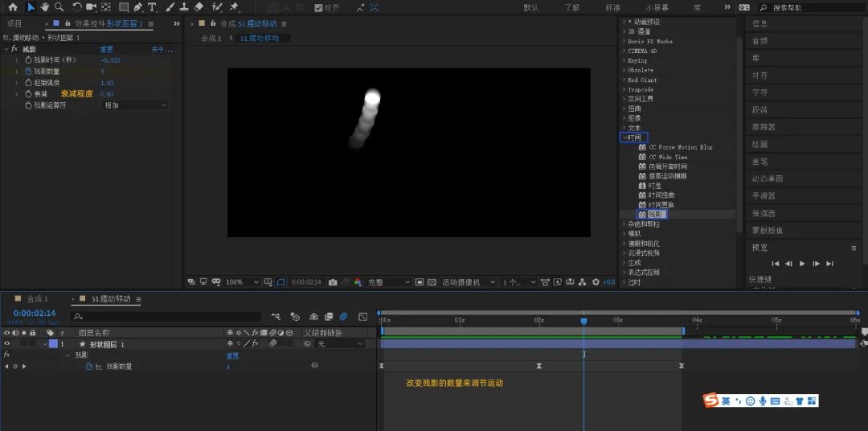
Task: Click the play button in 预览 panel
Action: [x=802, y=264]
